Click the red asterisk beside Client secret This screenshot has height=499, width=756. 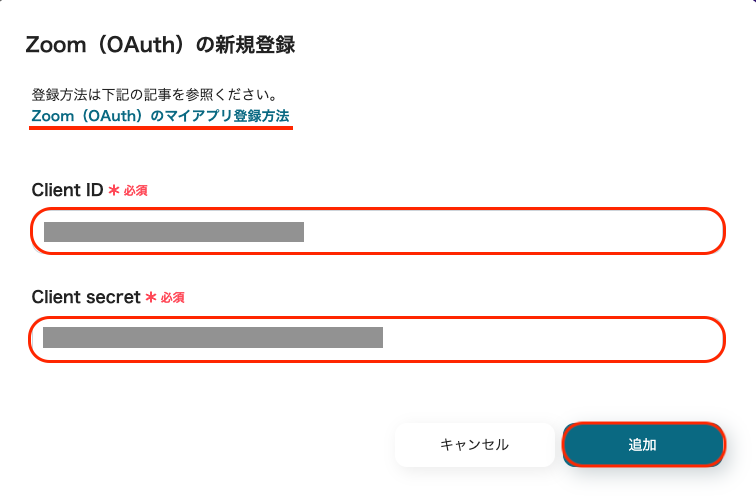[151, 297]
